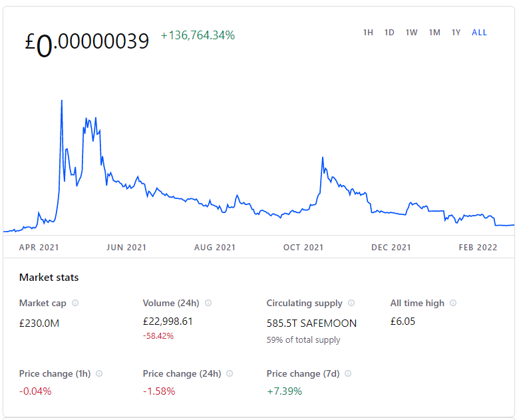Image resolution: width=517 pixels, height=420 pixels.
Task: Click the 59% of total supply text
Action: pos(303,340)
